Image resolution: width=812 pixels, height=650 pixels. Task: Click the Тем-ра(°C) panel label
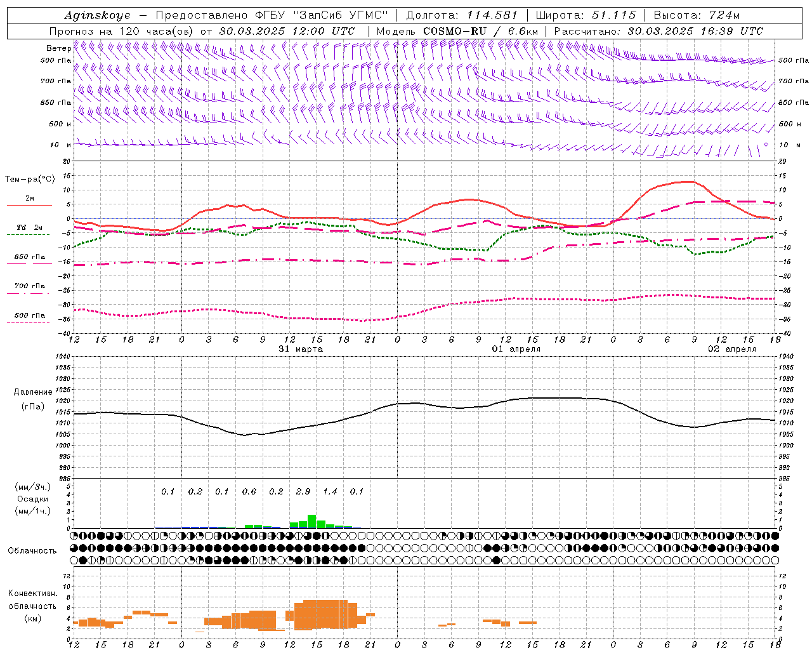coord(30,180)
